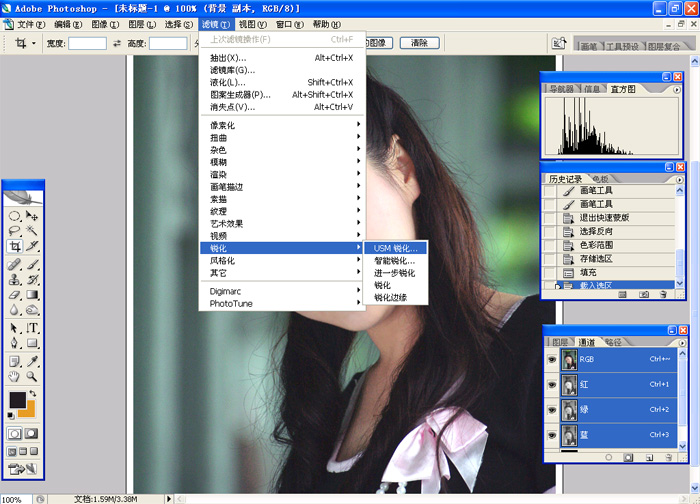Delete current state in History panel
The width and height of the screenshot is (700, 504).
(x=663, y=294)
